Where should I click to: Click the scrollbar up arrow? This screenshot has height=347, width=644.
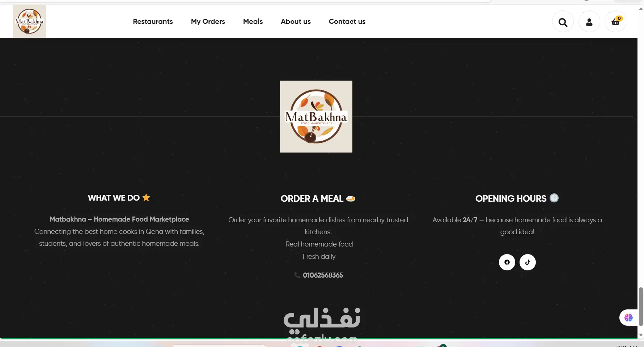[x=641, y=9]
